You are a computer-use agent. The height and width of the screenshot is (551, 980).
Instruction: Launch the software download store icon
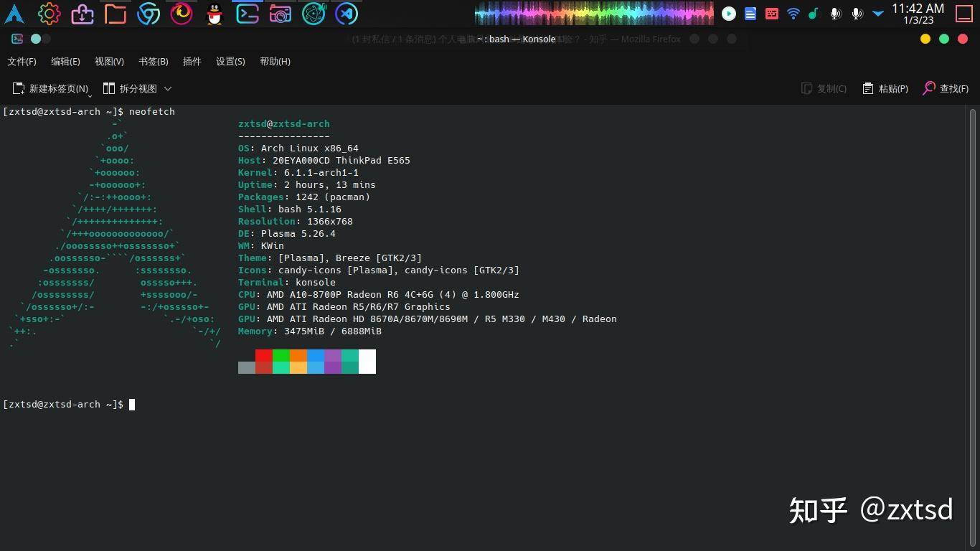(83, 13)
